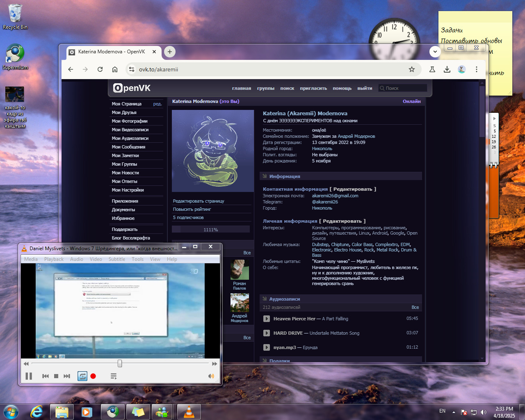The image size is (525, 420).
Task: Expand the tab search chevron dropdown
Action: tap(435, 52)
